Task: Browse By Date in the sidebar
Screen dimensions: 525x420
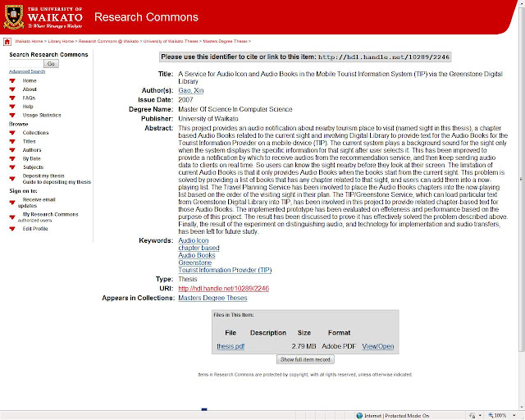Action: pos(31,159)
